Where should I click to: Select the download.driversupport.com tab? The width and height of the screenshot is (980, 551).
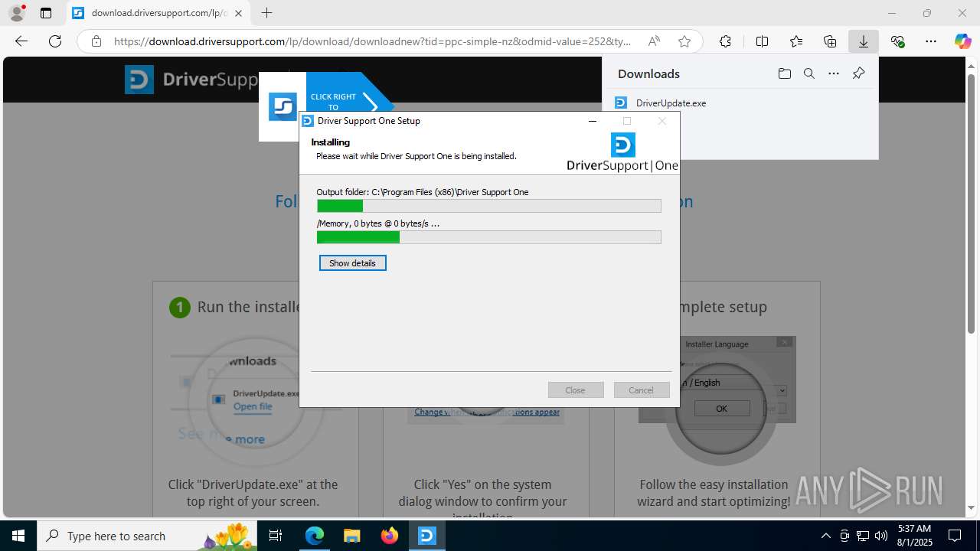pyautogui.click(x=158, y=13)
